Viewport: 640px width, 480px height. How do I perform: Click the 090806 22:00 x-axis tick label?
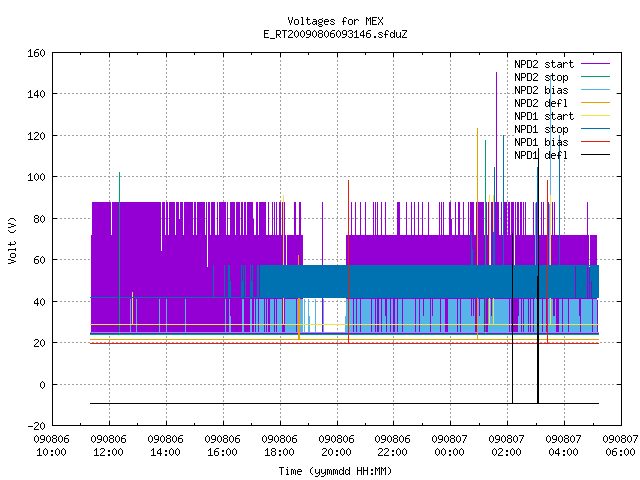pyautogui.click(x=393, y=446)
